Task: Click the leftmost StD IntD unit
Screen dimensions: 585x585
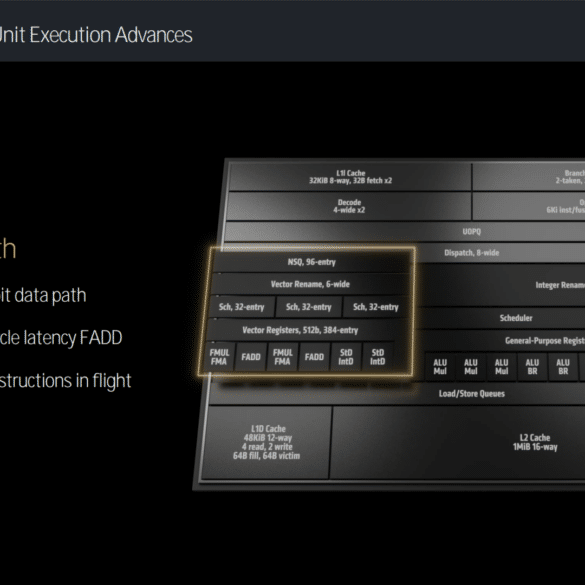Action: 346,357
